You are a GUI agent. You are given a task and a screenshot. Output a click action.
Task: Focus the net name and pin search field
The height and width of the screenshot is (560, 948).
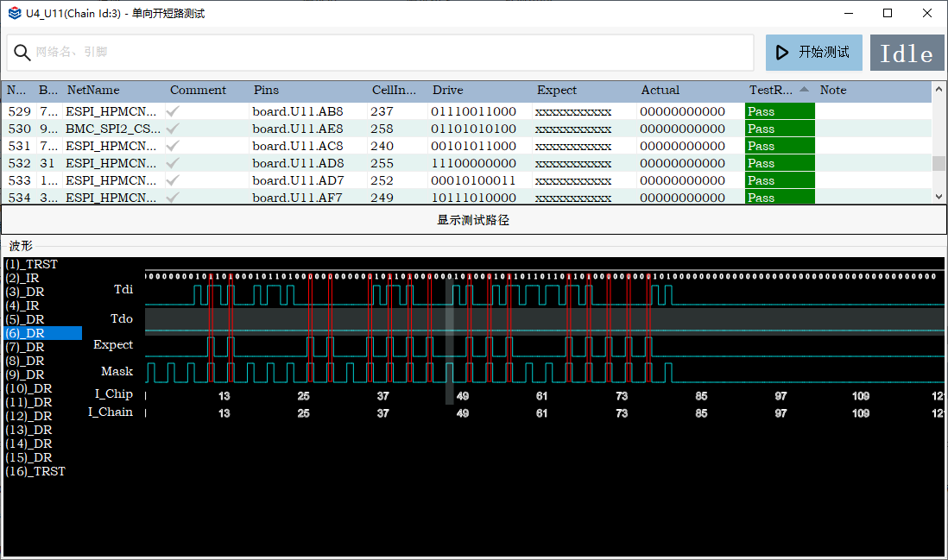tap(380, 53)
